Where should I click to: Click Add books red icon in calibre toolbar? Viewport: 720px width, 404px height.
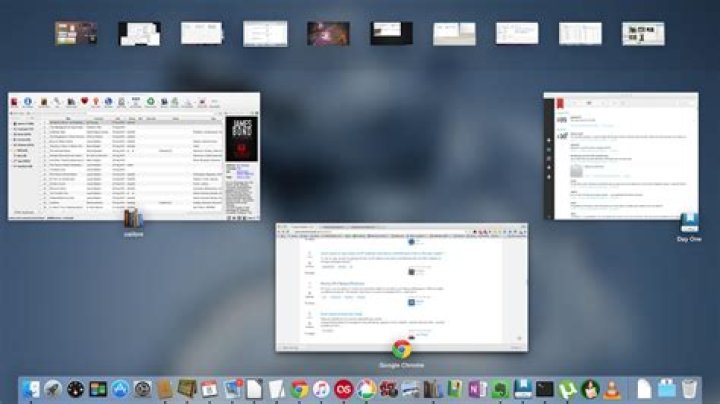click(x=14, y=102)
